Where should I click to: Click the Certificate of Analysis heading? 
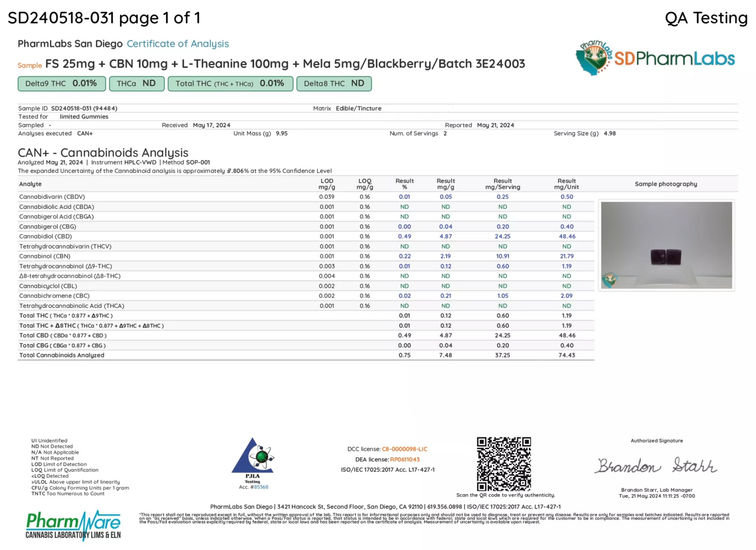click(177, 44)
